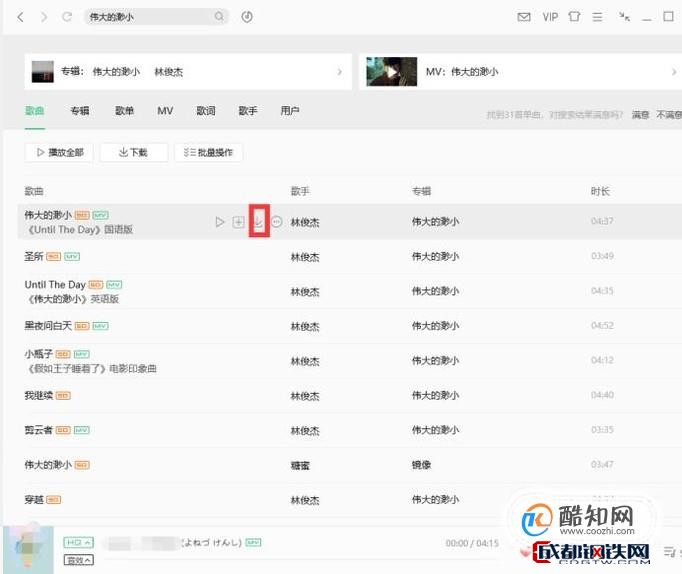Go back with the left arrow
Viewport: 682px width, 574px height.
(20, 17)
